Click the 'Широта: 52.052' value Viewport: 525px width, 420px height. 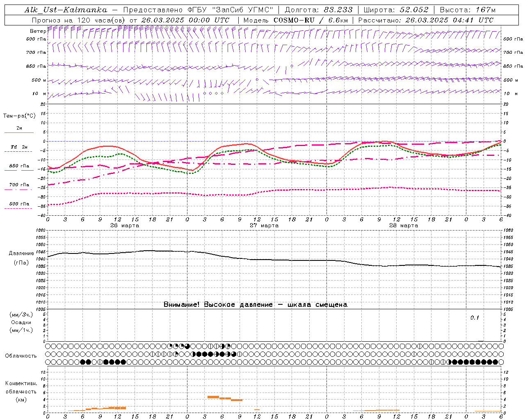(x=396, y=10)
